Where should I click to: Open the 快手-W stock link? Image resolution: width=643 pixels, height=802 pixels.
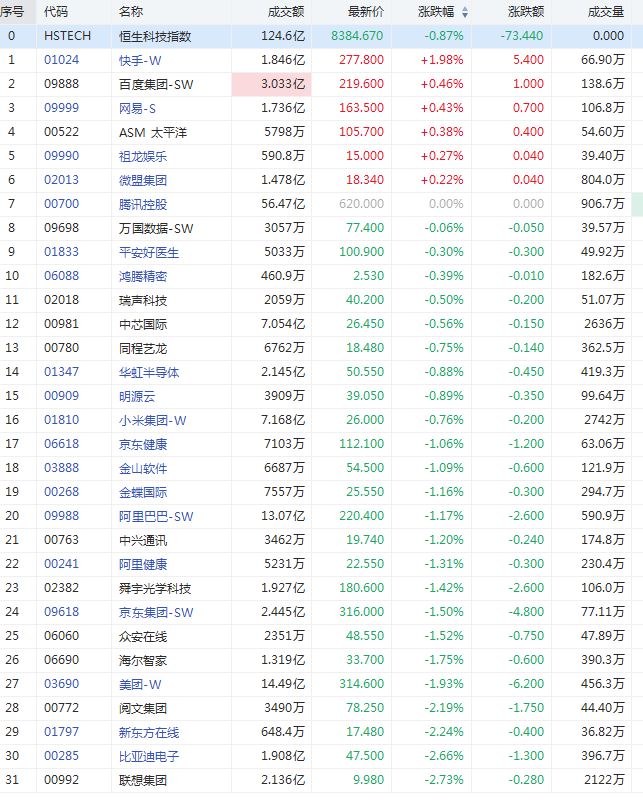pos(138,60)
